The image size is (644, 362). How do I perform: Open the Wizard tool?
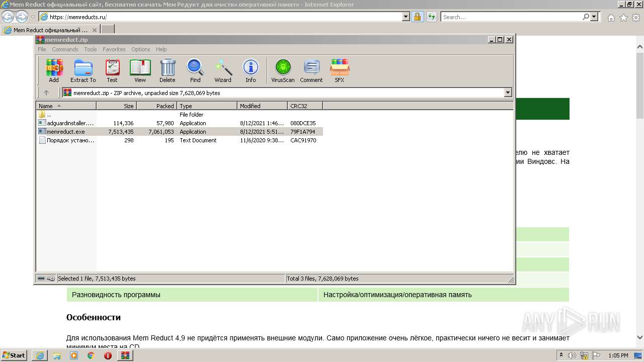(x=223, y=71)
